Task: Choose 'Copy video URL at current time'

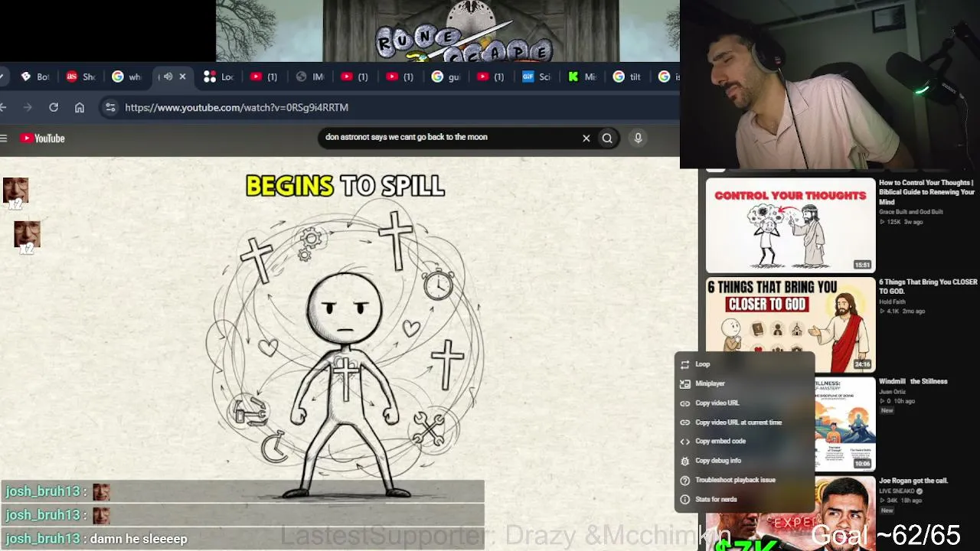Action: coord(743,422)
